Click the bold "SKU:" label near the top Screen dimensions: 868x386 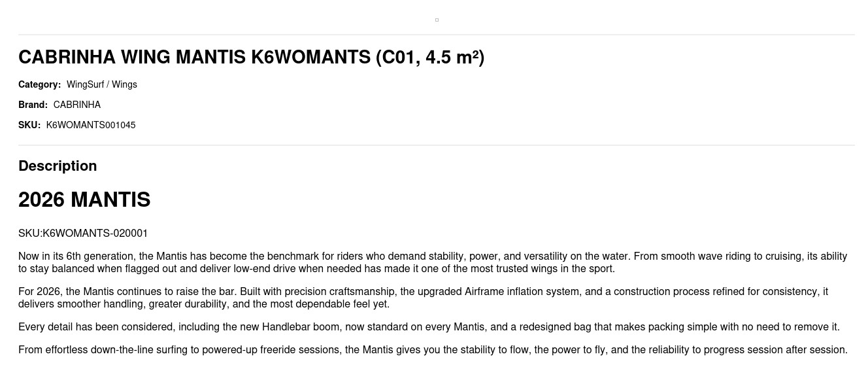[x=29, y=125]
